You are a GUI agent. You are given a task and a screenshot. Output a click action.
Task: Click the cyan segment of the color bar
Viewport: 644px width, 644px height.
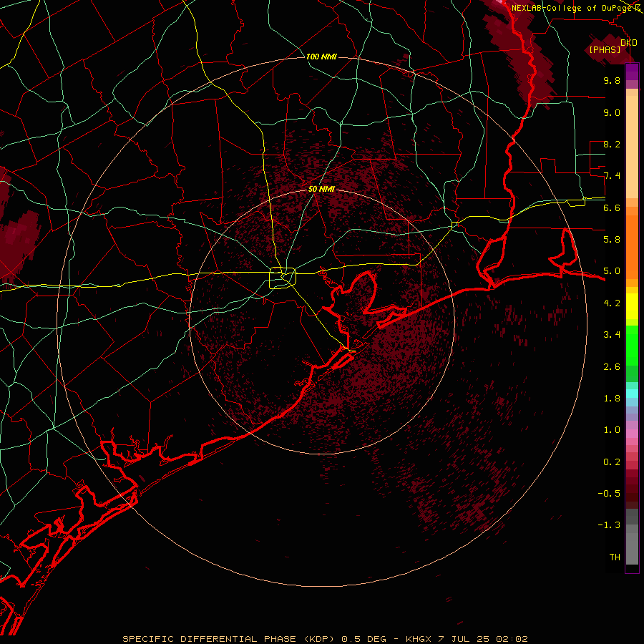(x=632, y=394)
